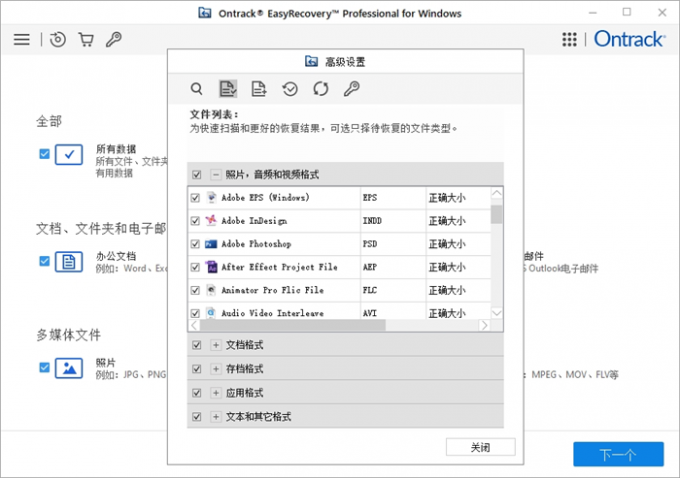680x478 pixels.
Task: Click the Adobe Photoshop file icon
Action: click(211, 244)
